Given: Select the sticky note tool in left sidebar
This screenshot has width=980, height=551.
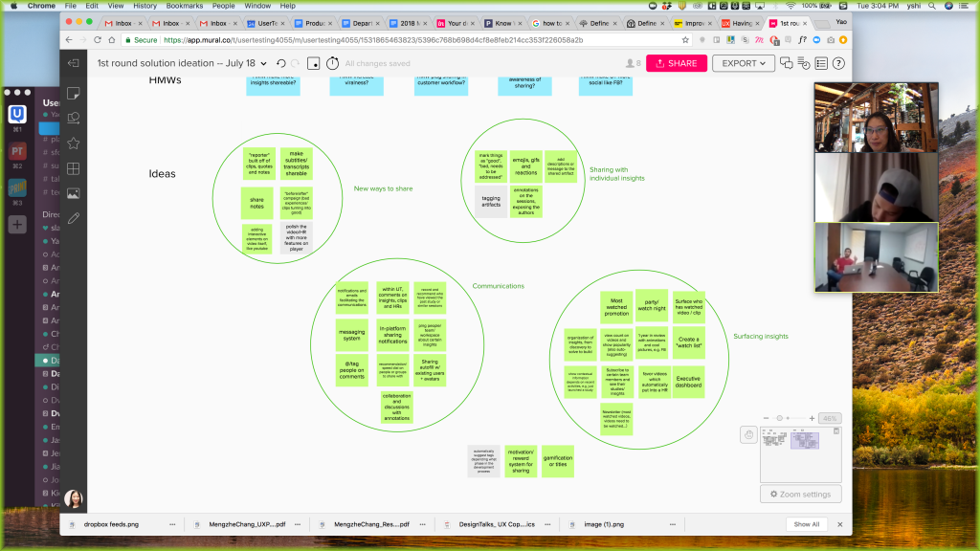Looking at the screenshot, I should [73, 93].
